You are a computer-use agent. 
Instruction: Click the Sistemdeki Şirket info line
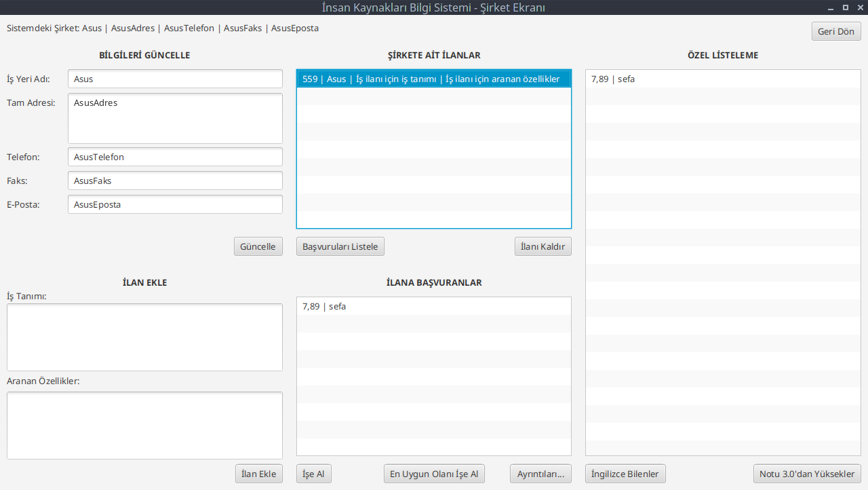[x=163, y=28]
